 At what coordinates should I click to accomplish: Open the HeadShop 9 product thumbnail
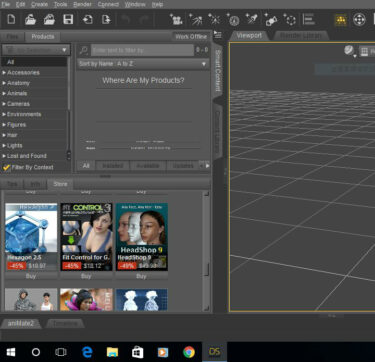pos(142,237)
